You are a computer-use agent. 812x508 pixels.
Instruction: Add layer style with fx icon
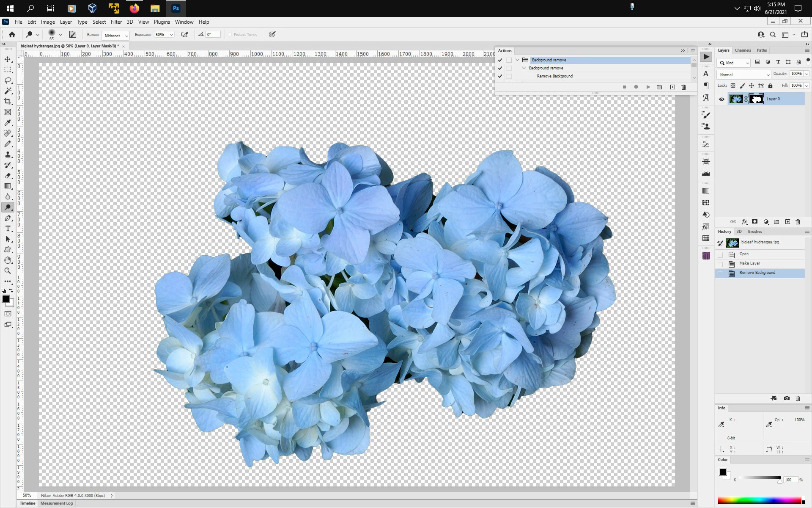(744, 222)
